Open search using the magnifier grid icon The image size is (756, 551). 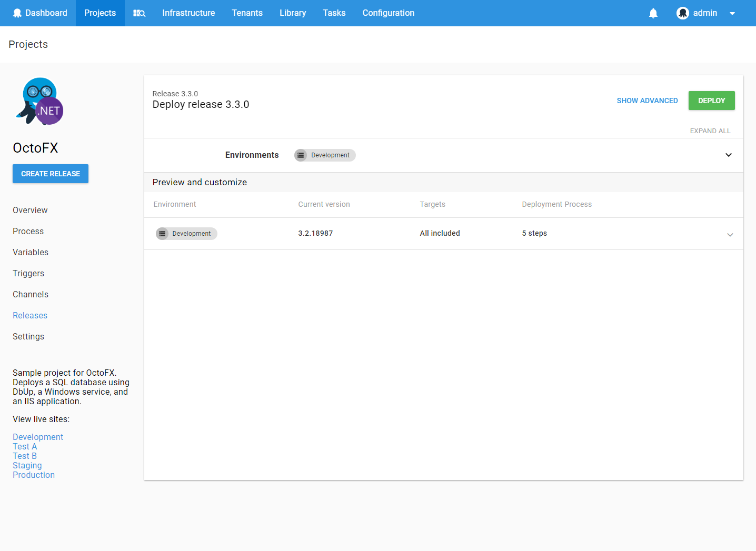click(x=139, y=13)
